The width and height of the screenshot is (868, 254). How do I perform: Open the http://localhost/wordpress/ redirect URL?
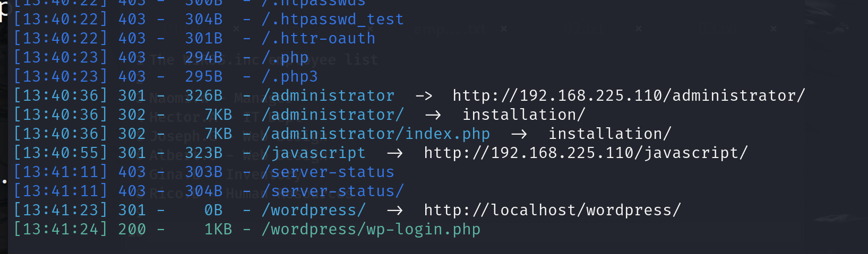(552, 211)
